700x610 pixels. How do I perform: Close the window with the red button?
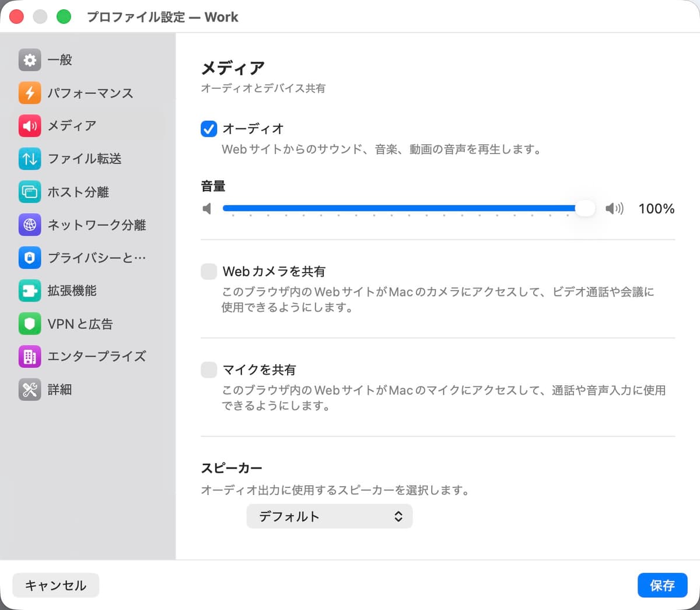[x=16, y=17]
